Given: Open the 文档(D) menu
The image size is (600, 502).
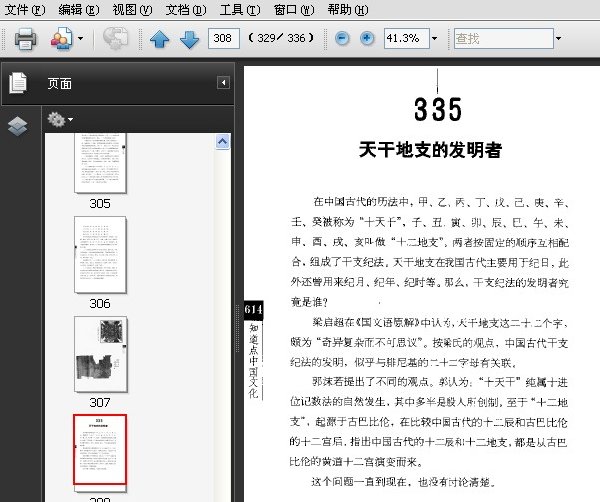Looking at the screenshot, I should [186, 9].
